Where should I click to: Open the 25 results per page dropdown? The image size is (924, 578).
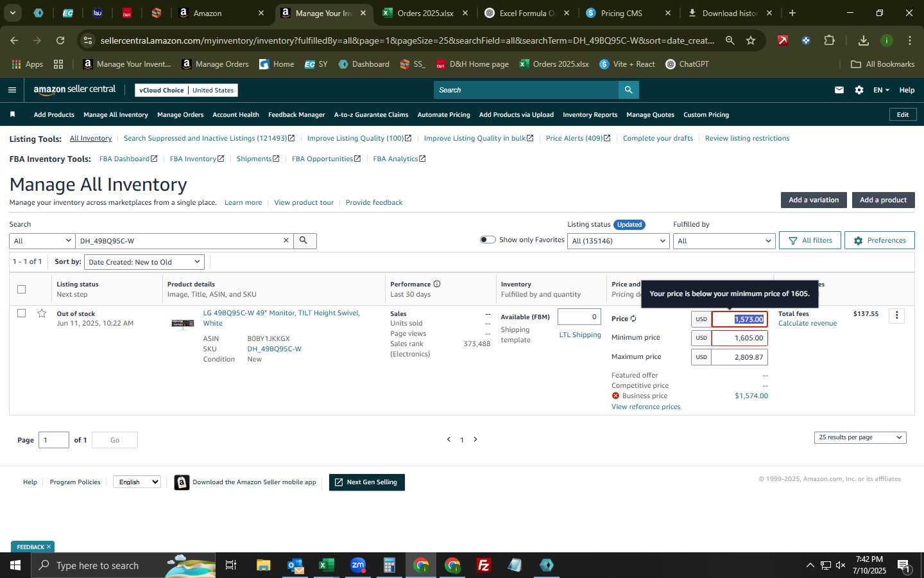860,437
